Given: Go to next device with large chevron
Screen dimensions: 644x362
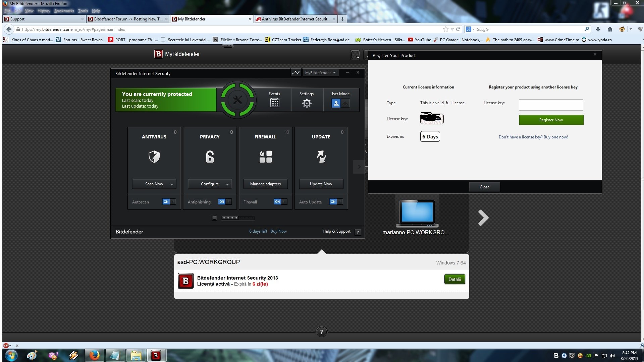Looking at the screenshot, I should coord(483,218).
